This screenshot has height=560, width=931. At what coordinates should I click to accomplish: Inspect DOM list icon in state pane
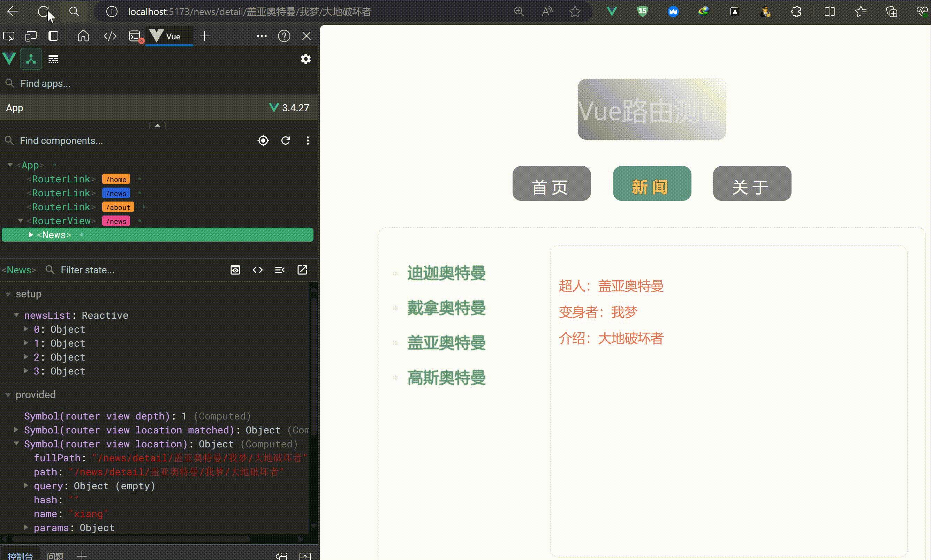280,270
